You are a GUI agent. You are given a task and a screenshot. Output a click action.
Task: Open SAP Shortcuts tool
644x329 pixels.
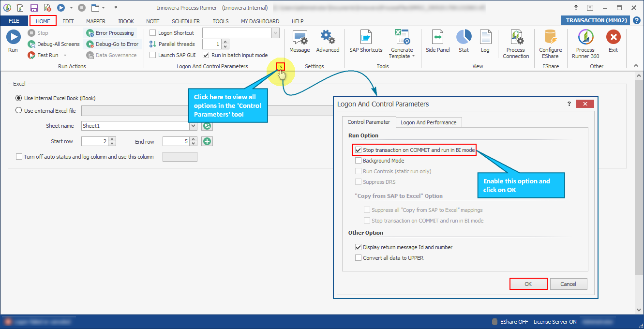point(365,40)
